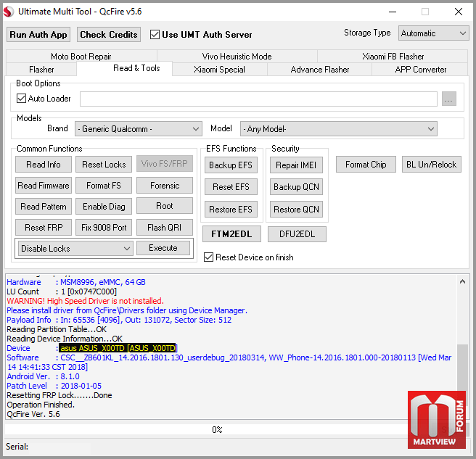Select the Moto Boot Repair tab
Screen dimensions: 476x459
click(81, 57)
